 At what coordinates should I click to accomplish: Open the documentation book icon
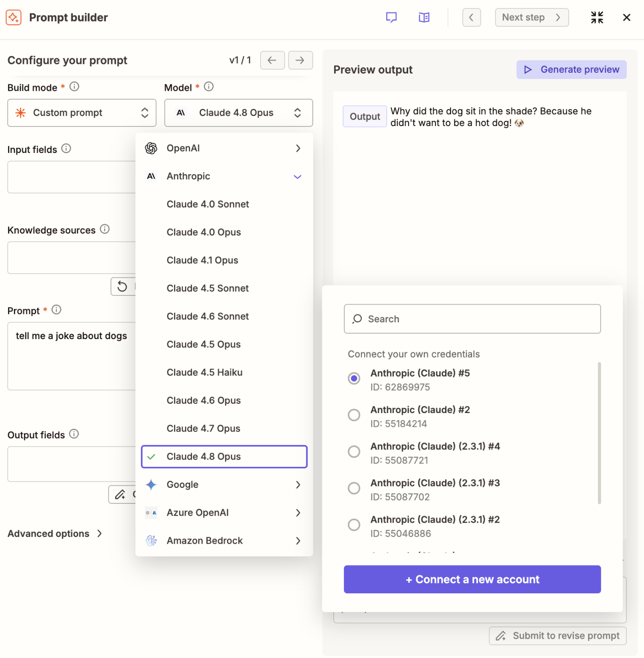424,17
